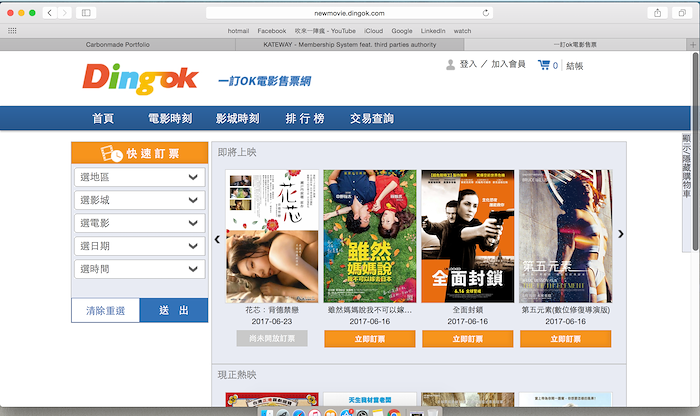
Task: Click 立即訂票 under 第五元素
Action: pyautogui.click(x=565, y=339)
